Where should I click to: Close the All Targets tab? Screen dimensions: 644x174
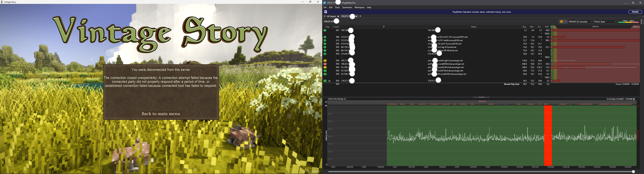(x=338, y=16)
